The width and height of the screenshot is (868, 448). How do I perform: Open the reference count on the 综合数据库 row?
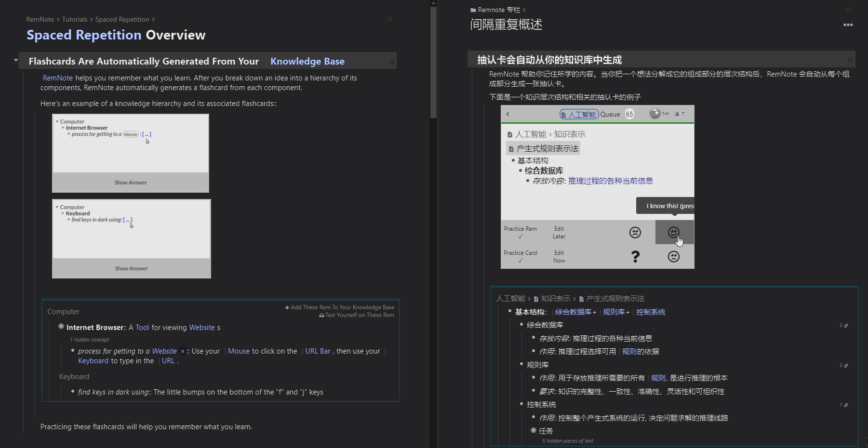843,325
